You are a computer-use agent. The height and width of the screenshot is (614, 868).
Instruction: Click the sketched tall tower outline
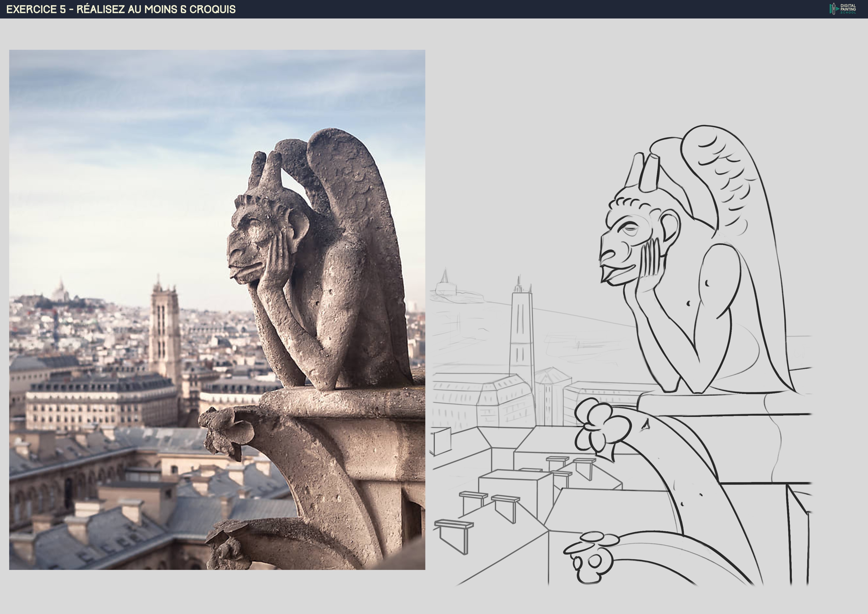[x=521, y=333]
